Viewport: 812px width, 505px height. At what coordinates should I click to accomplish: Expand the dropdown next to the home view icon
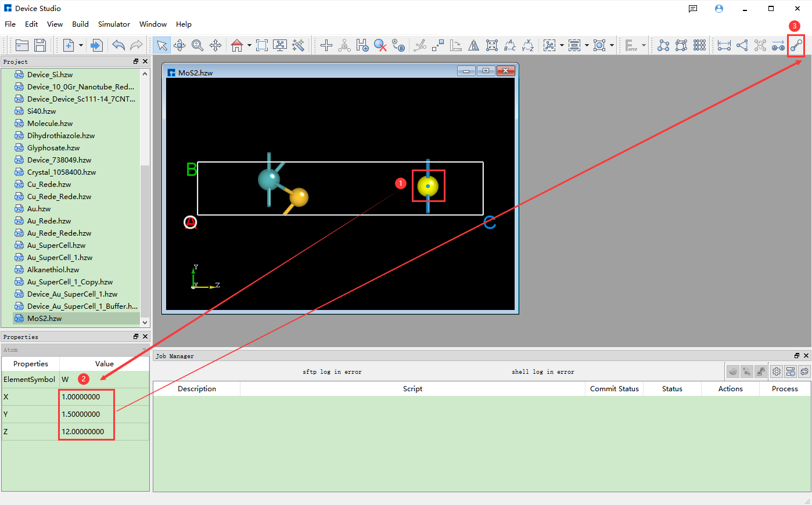click(x=249, y=45)
